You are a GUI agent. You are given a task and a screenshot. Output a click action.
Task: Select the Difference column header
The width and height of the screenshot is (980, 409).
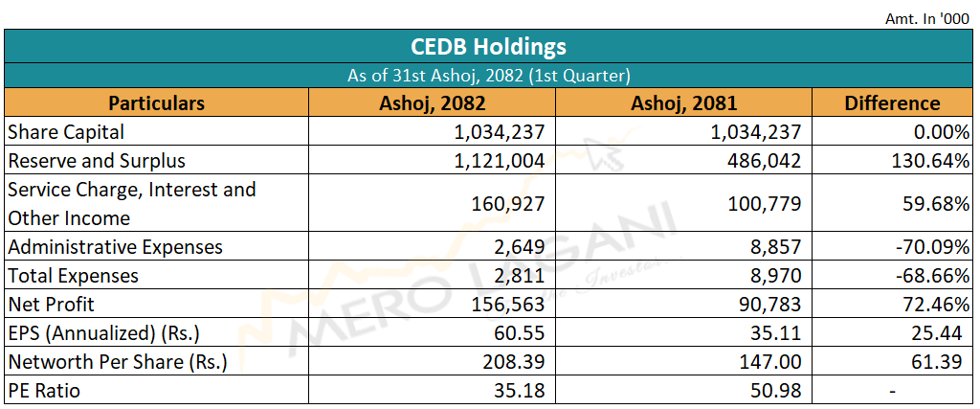pyautogui.click(x=892, y=103)
